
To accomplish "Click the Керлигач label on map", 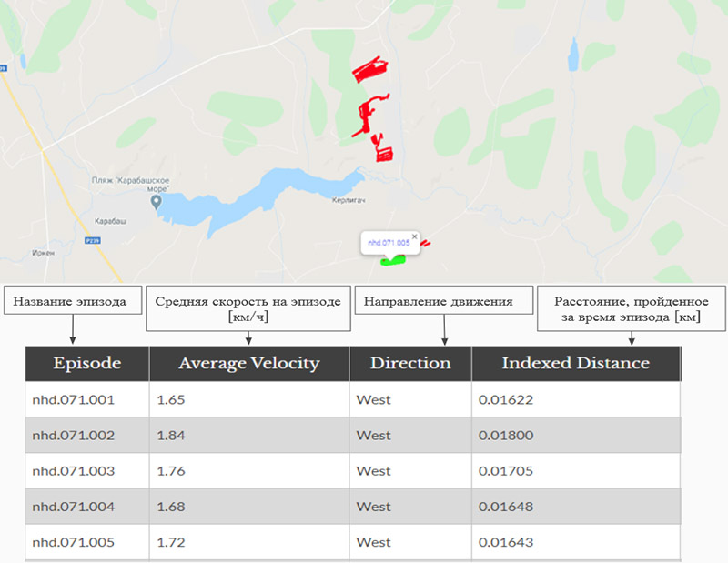I will click(349, 200).
